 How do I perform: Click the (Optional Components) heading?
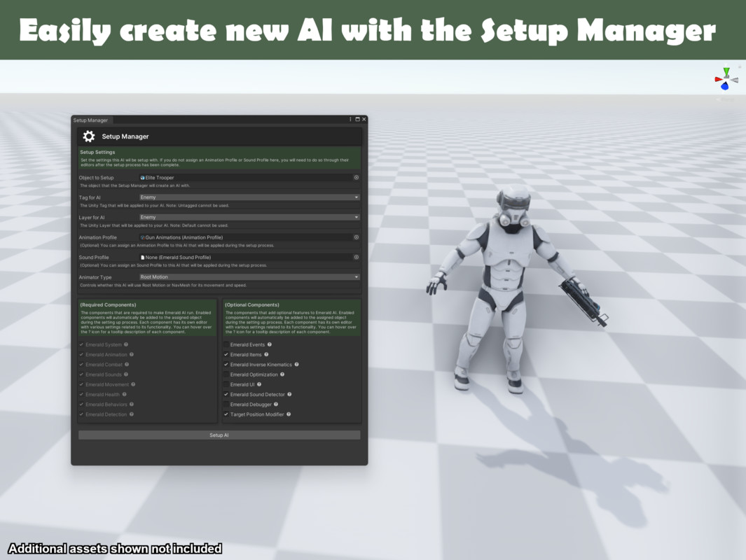(x=252, y=304)
